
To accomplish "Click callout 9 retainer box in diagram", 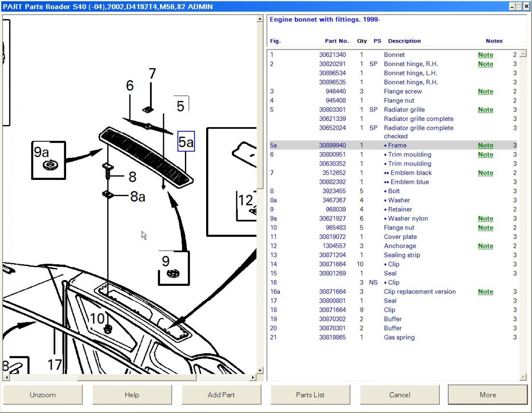I will [x=174, y=268].
